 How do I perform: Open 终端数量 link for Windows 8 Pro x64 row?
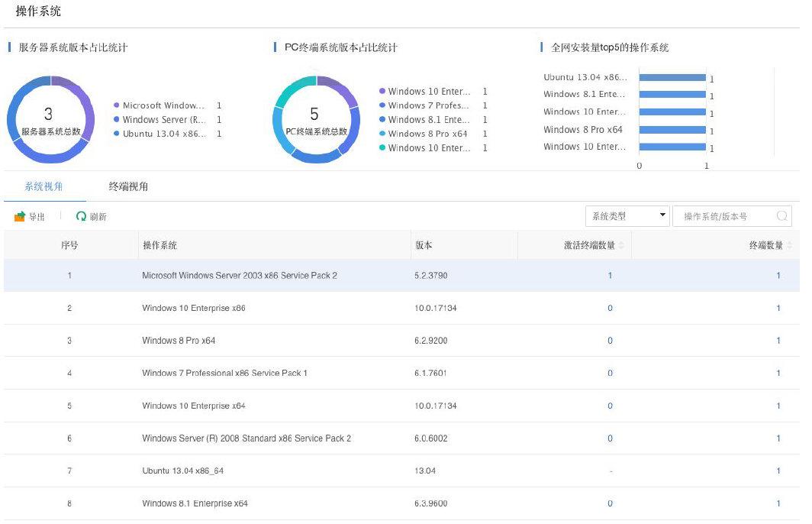click(778, 341)
